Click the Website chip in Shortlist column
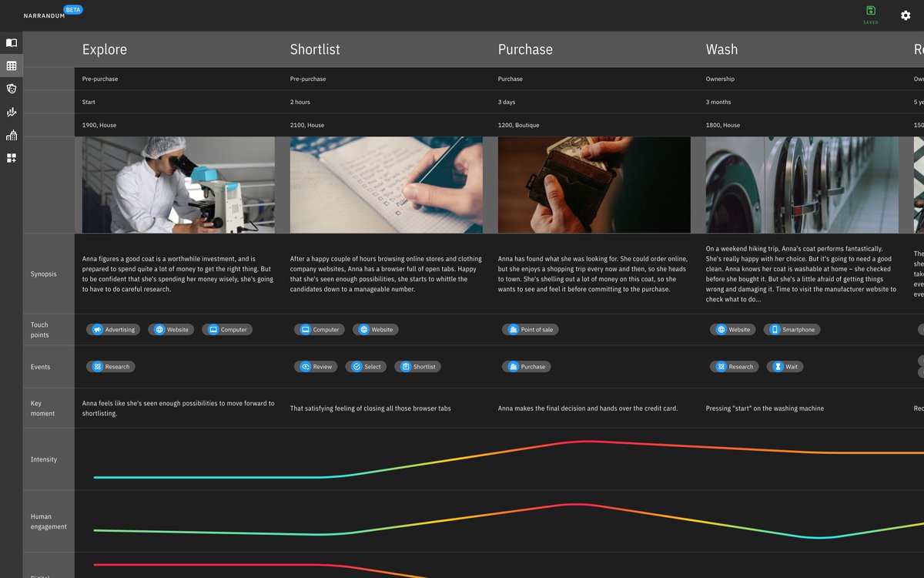 point(375,329)
